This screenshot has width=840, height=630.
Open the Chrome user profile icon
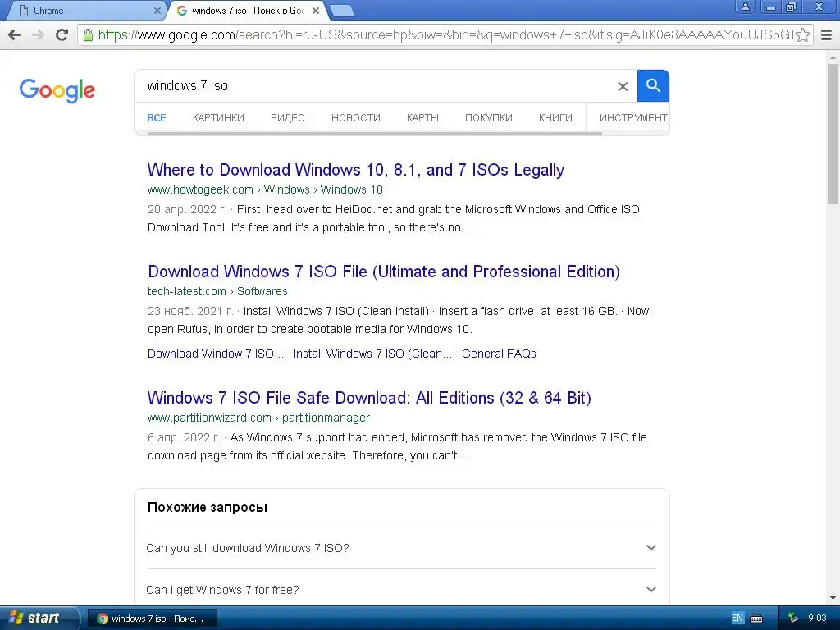point(745,7)
